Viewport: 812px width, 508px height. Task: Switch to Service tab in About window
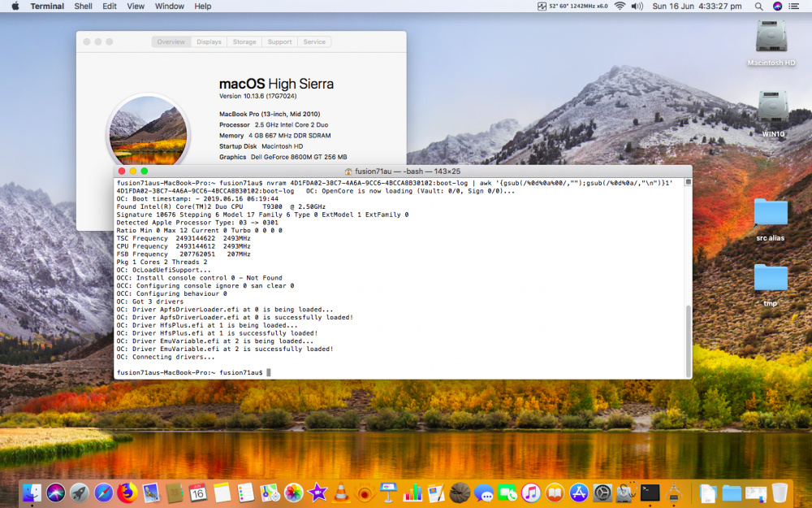(x=314, y=42)
